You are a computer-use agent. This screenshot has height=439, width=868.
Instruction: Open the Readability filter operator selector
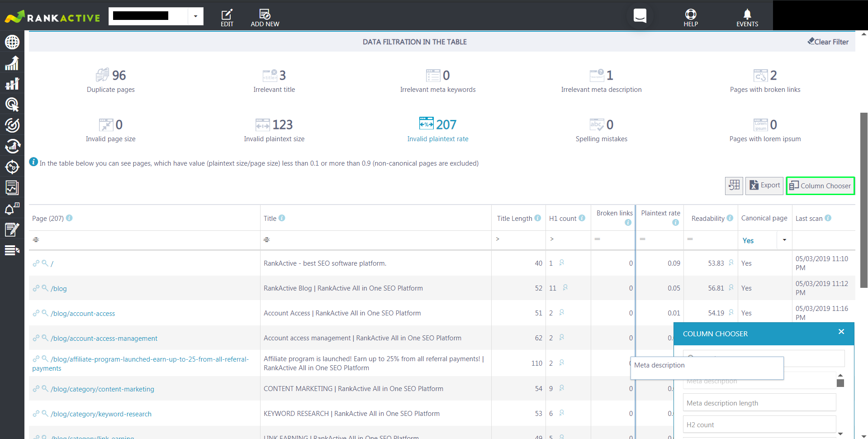690,239
